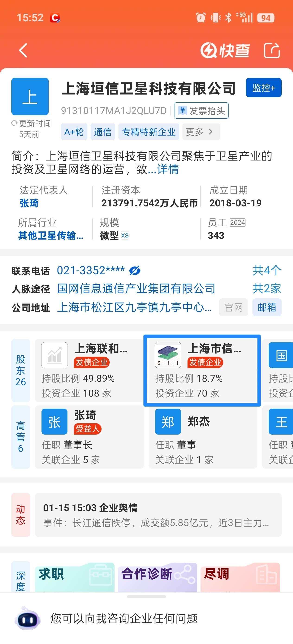Tap the 郑 avatar icon
The image size is (293, 644).
point(168,422)
